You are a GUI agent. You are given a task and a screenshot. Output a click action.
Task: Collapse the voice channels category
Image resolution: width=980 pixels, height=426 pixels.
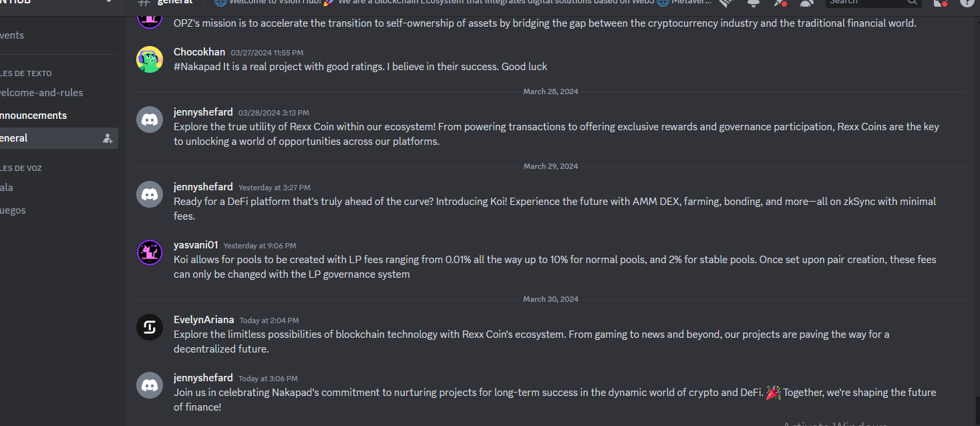click(x=21, y=168)
